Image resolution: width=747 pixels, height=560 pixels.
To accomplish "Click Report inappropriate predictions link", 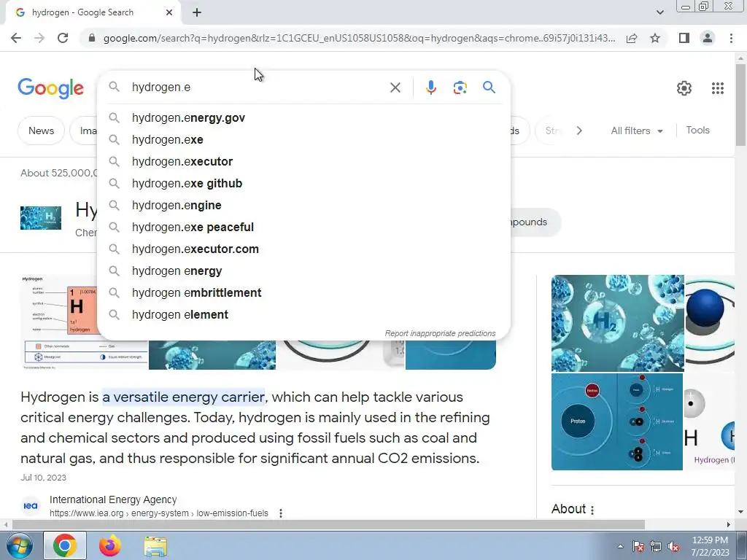I will tap(440, 333).
